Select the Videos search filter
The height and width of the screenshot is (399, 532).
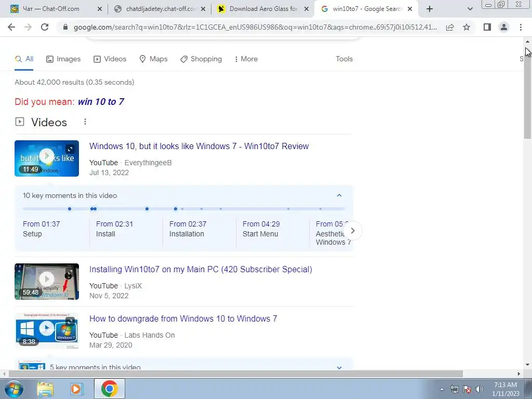(110, 59)
